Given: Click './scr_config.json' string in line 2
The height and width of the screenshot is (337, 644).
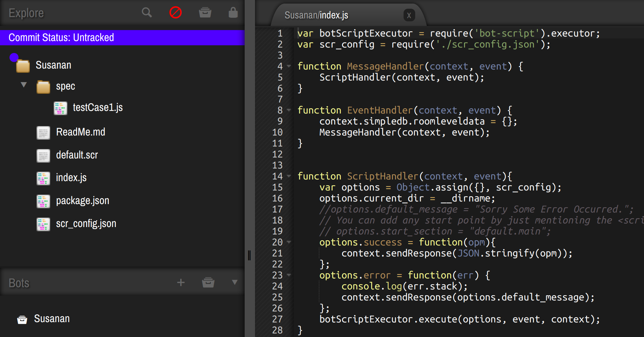Looking at the screenshot, I should pyautogui.click(x=487, y=44).
